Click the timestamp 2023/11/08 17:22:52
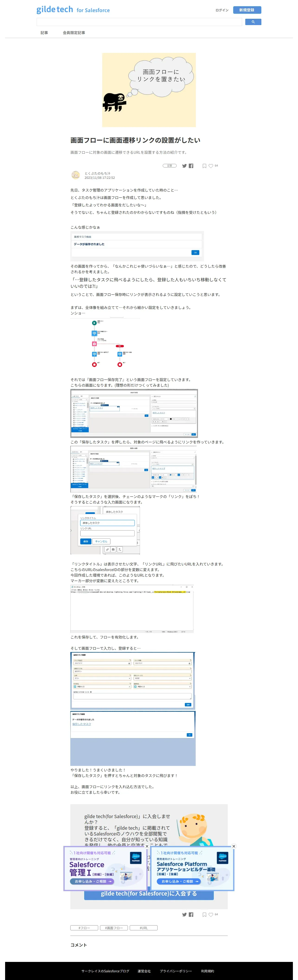298x980 pixels. 100,178
